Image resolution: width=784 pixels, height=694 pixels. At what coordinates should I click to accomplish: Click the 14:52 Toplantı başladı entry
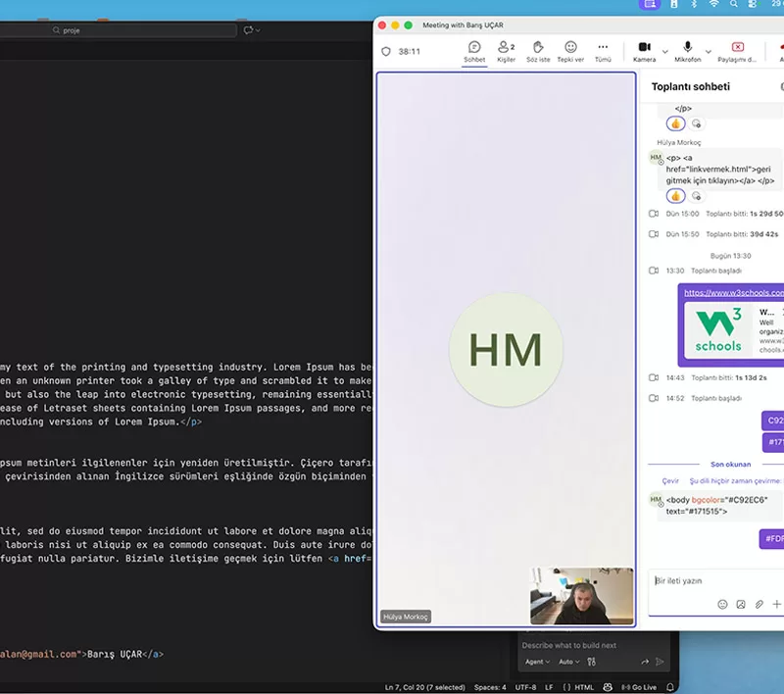(x=695, y=399)
